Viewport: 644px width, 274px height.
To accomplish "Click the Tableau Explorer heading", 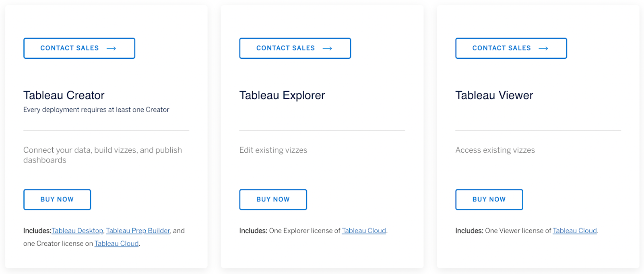I will (282, 95).
